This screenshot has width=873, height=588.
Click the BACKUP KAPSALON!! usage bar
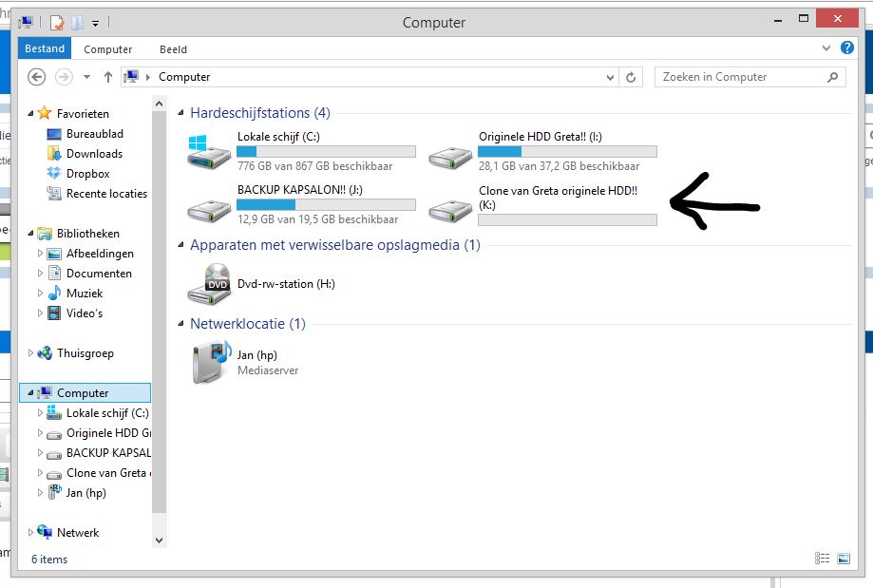(x=326, y=205)
